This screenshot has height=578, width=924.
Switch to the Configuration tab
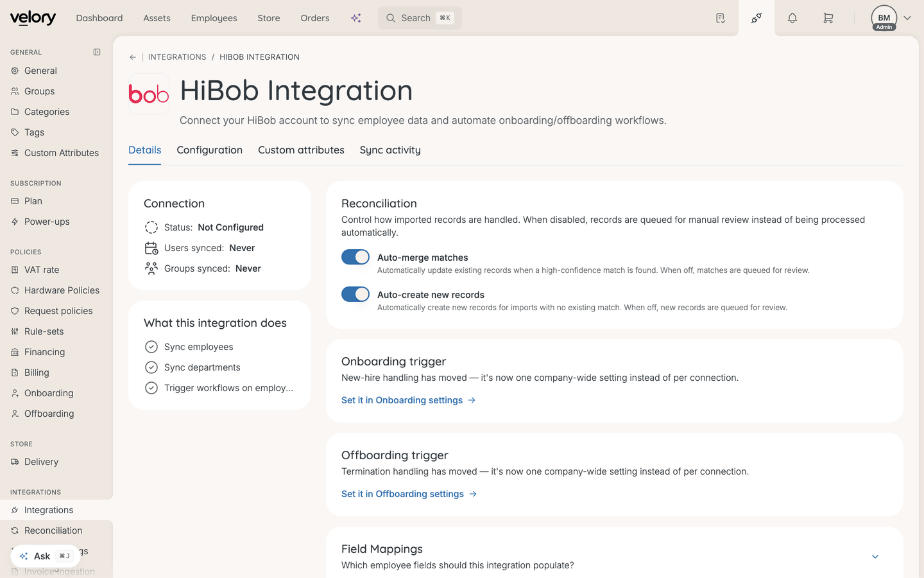tap(210, 150)
